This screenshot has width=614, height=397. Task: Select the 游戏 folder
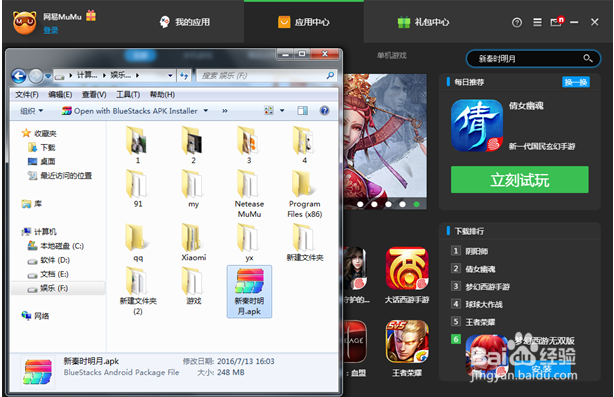click(193, 286)
